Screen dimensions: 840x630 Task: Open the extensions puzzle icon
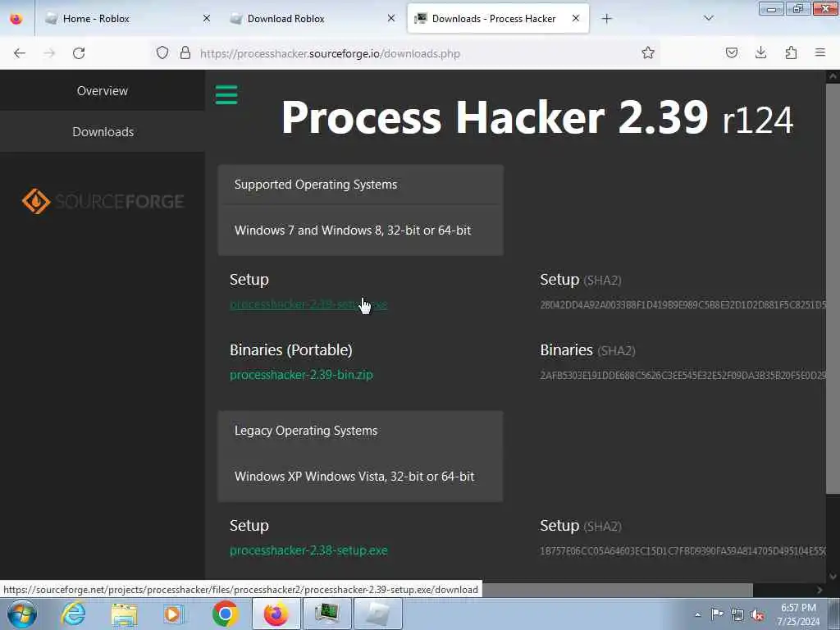(x=791, y=52)
